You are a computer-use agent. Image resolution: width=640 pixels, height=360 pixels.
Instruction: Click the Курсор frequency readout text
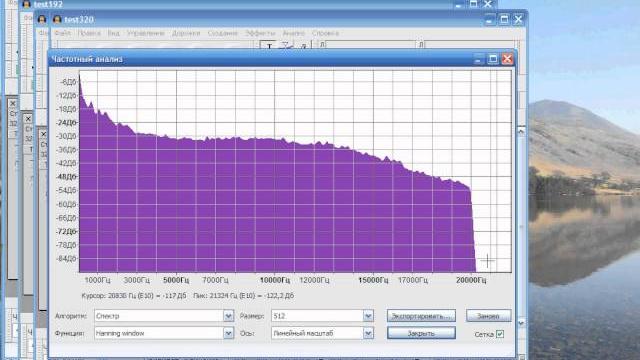coord(134,296)
